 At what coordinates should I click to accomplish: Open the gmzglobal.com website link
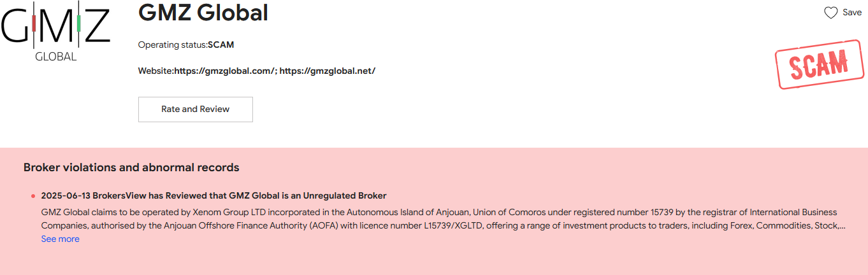(224, 71)
